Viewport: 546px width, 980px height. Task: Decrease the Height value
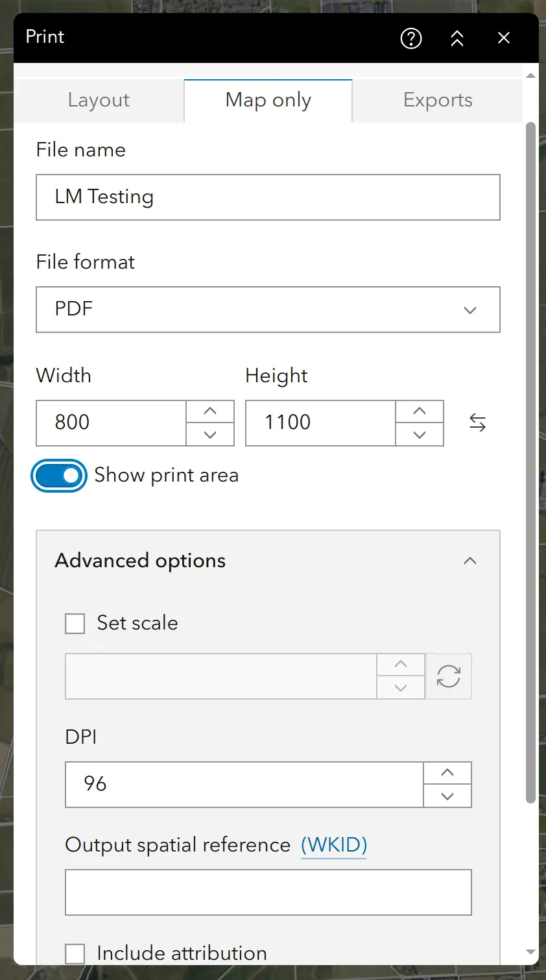pyautogui.click(x=420, y=435)
